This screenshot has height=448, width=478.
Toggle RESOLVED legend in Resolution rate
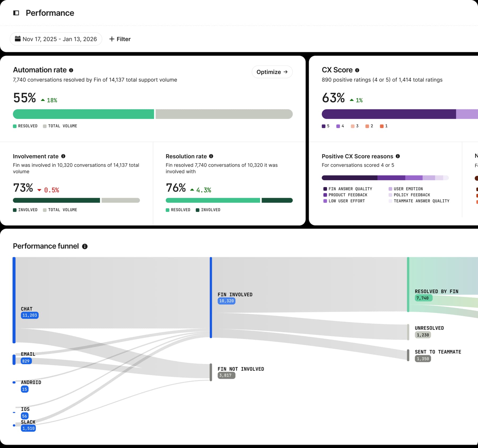pos(178,210)
